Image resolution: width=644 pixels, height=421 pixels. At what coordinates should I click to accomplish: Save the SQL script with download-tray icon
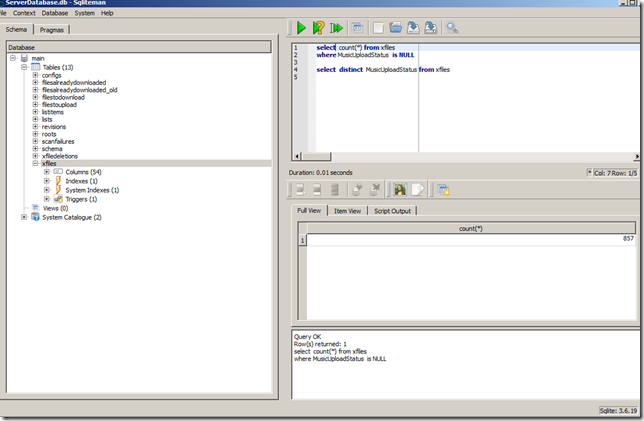[413, 28]
